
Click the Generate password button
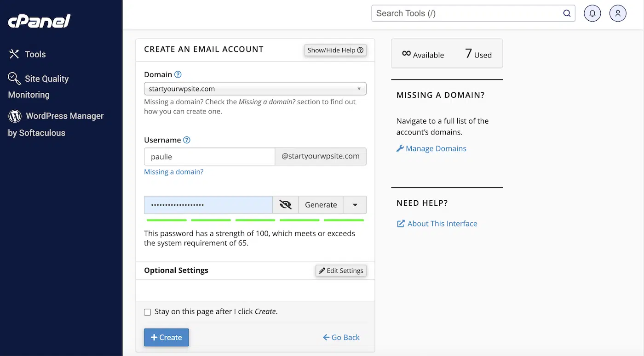click(321, 205)
